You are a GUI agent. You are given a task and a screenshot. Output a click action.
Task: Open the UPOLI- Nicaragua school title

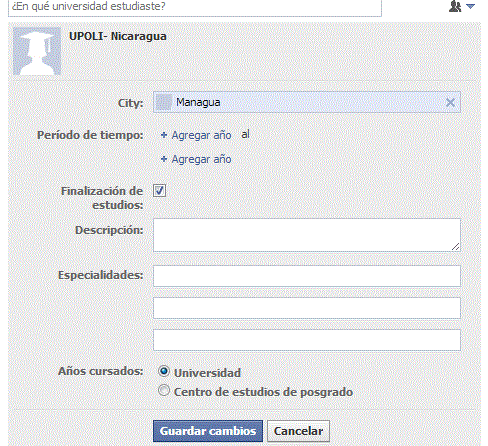click(118, 36)
